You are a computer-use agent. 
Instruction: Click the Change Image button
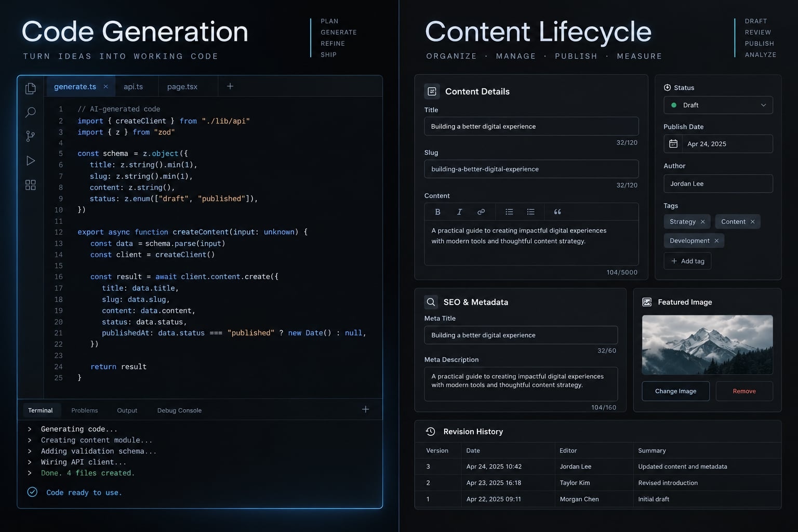(x=675, y=391)
